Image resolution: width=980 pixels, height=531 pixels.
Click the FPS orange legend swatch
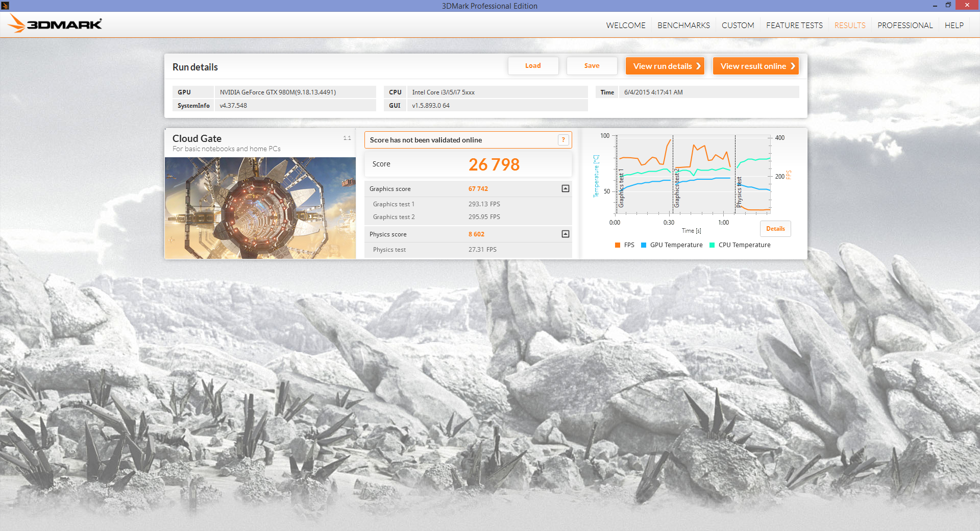(x=618, y=245)
